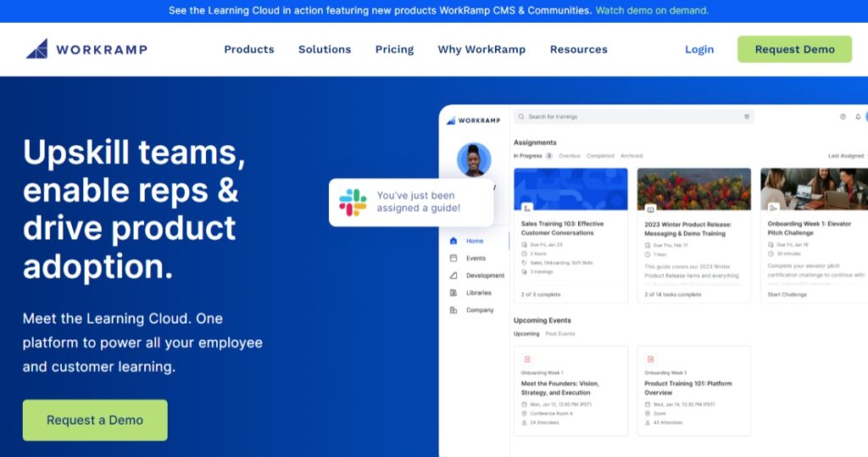
Task: Click the text 2 of 14 tasks complete
Action: (x=672, y=295)
